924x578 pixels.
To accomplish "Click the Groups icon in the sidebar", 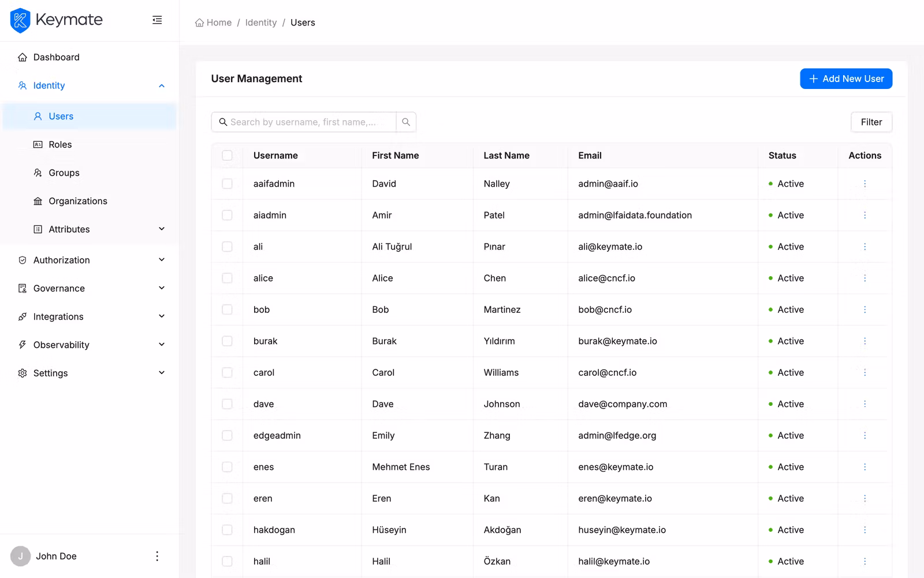I will [37, 172].
